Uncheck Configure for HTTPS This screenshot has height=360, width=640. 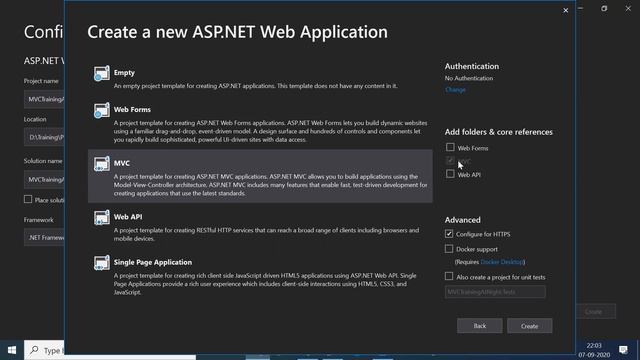click(449, 234)
